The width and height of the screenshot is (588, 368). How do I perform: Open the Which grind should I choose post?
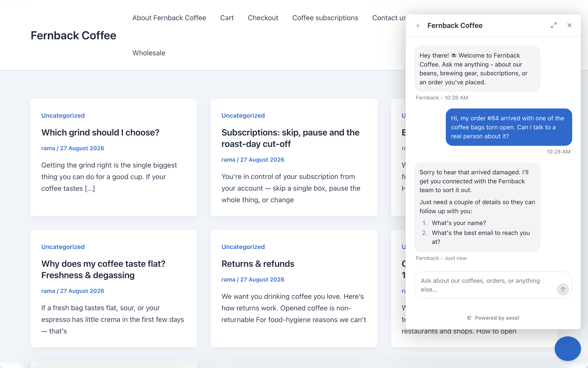click(100, 132)
